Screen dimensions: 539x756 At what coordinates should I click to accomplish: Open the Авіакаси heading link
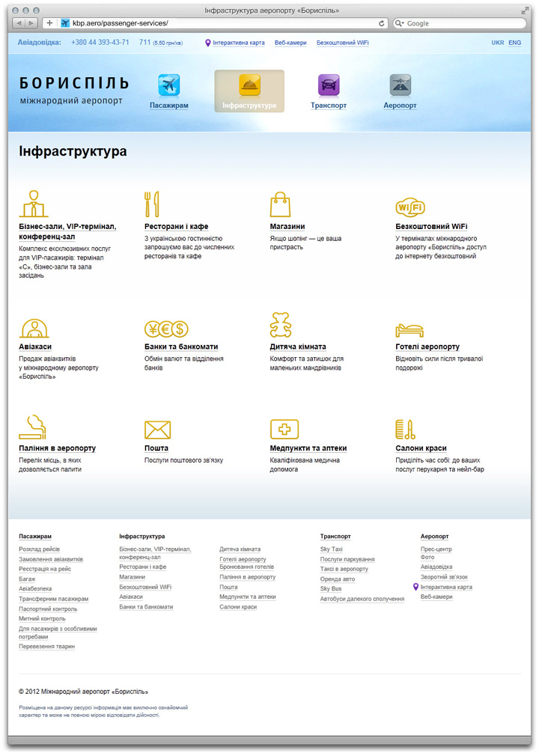35,347
